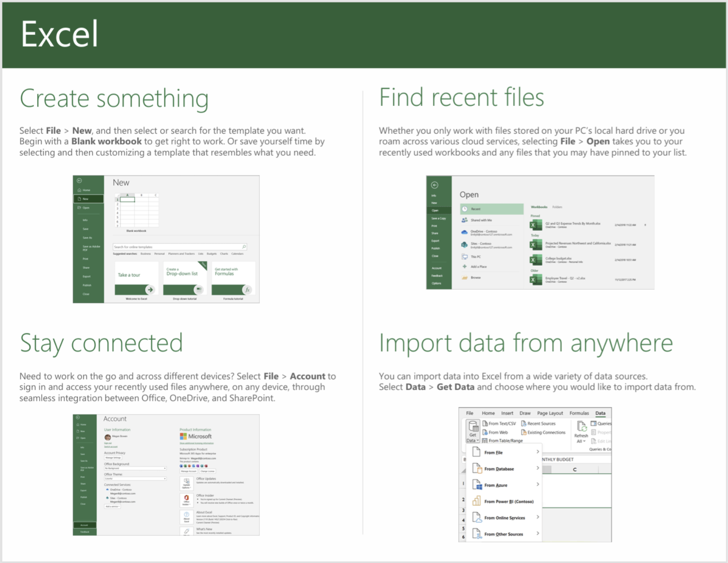The width and height of the screenshot is (728, 563).
Task: Click Existing Connections in the Data ribbon
Action: 546,433
